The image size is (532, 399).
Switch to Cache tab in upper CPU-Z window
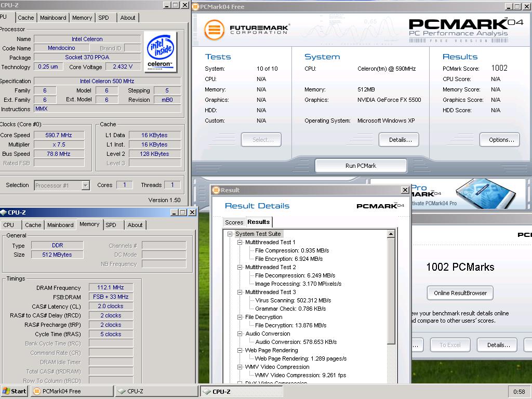(x=26, y=18)
